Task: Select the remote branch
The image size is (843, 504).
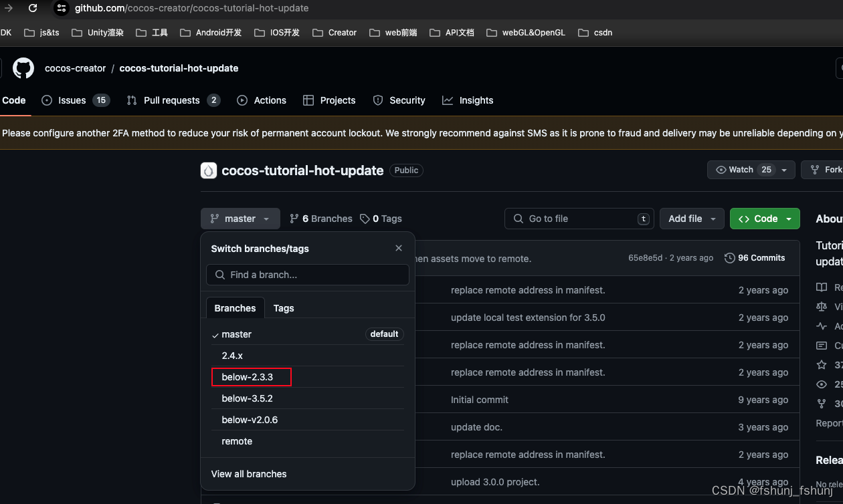Action: tap(308, 441)
